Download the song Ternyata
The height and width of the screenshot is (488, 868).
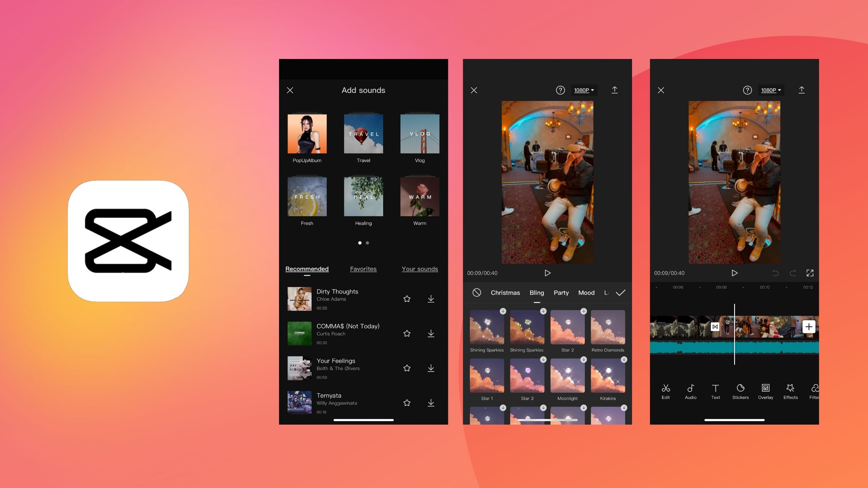[431, 403]
